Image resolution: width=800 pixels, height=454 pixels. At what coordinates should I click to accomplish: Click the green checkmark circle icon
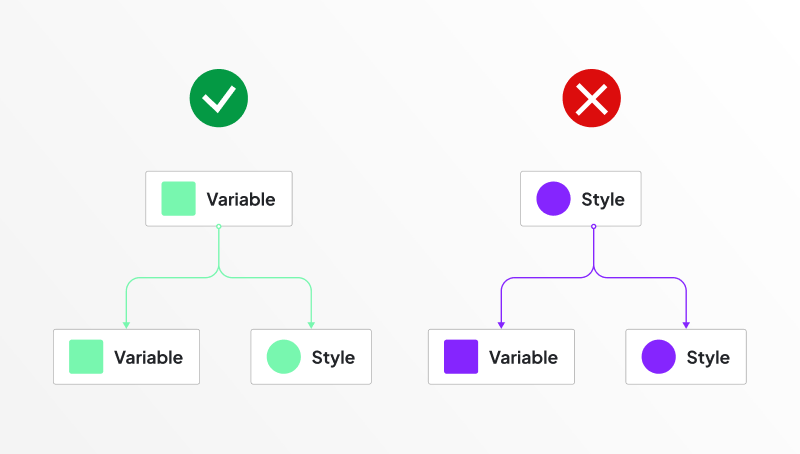point(219,98)
